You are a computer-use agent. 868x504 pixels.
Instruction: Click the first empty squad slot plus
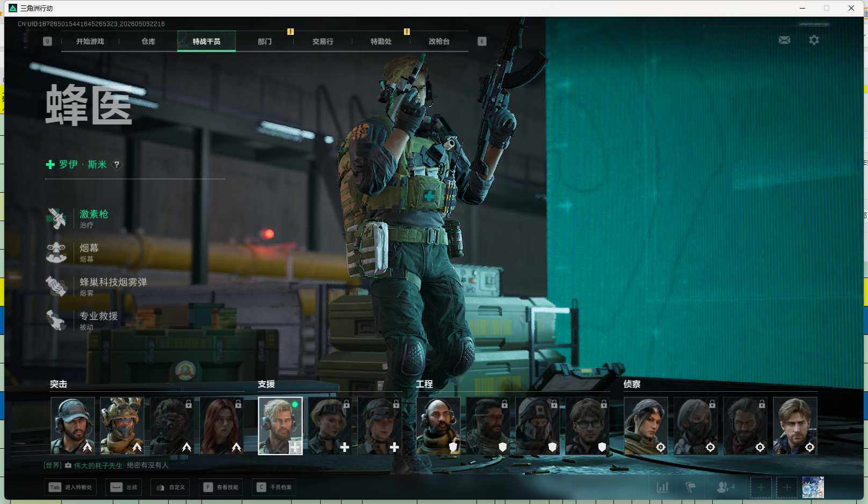tap(761, 487)
